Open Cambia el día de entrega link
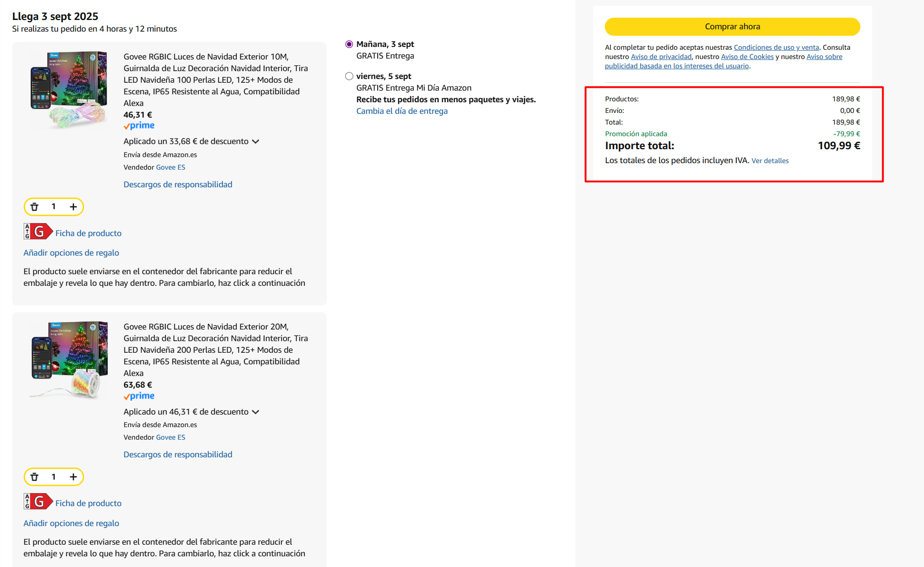The width and height of the screenshot is (924, 567). point(402,111)
